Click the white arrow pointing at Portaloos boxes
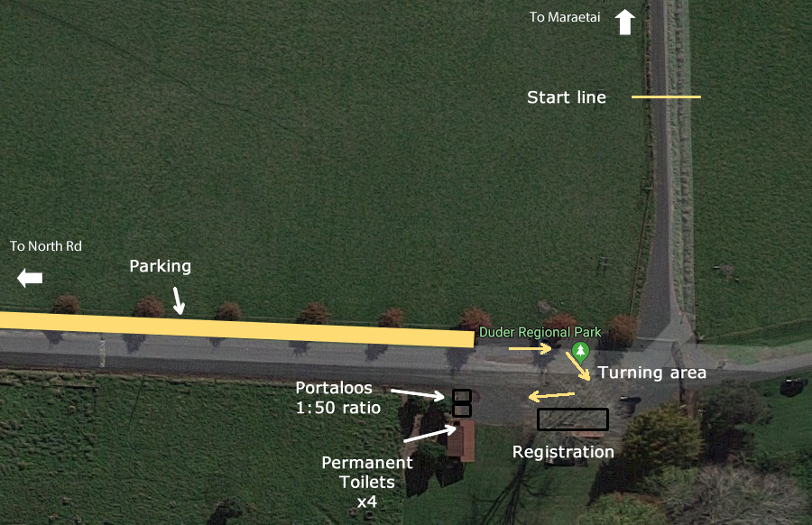The height and width of the screenshot is (525, 812). pos(418,394)
